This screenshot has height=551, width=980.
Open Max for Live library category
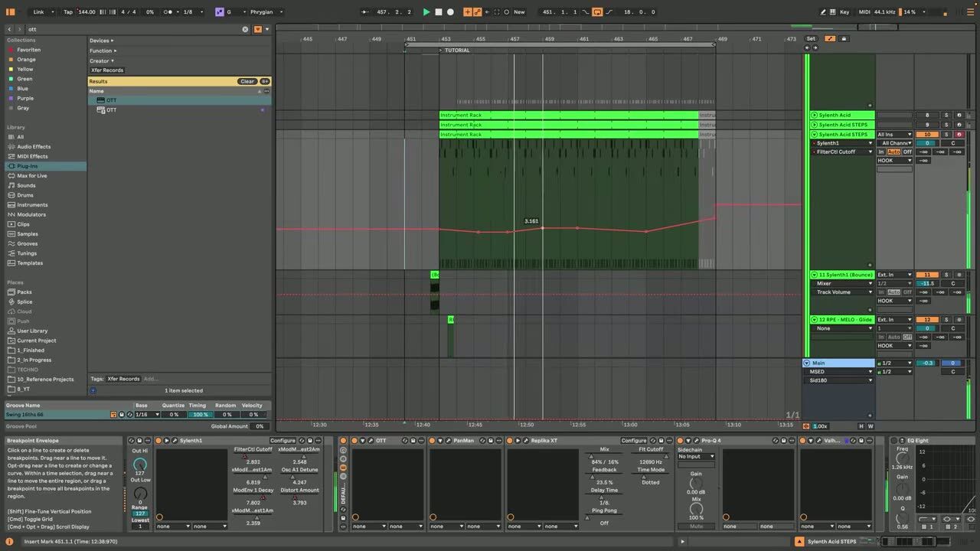coord(32,176)
